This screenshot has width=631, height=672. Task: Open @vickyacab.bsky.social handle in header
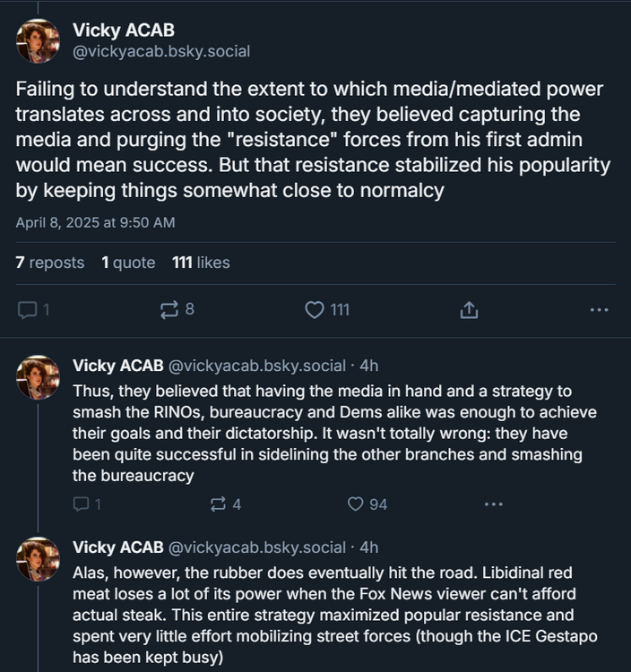tap(161, 52)
